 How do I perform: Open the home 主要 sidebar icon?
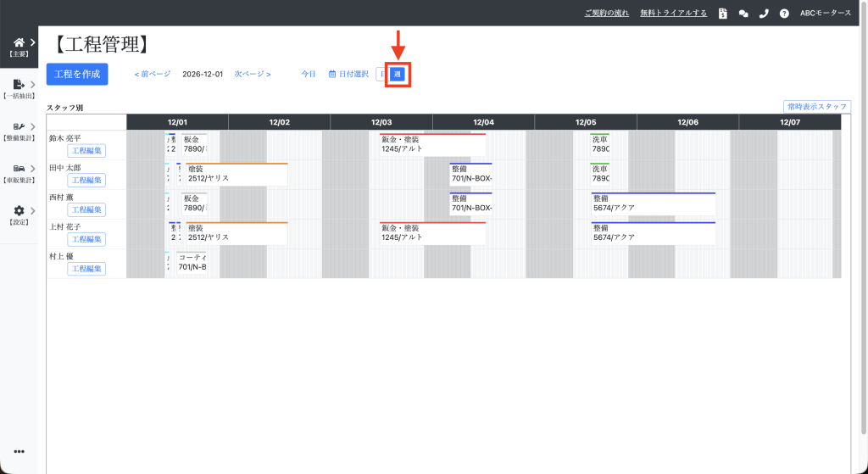[19, 42]
